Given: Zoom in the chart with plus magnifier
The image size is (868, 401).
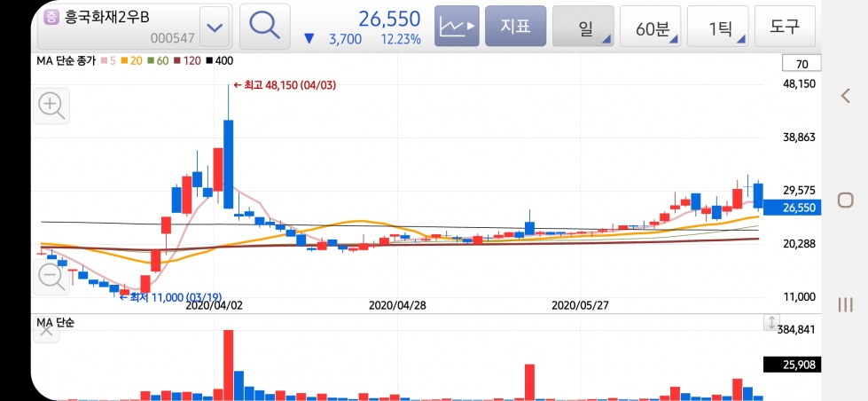Looking at the screenshot, I should (51, 106).
